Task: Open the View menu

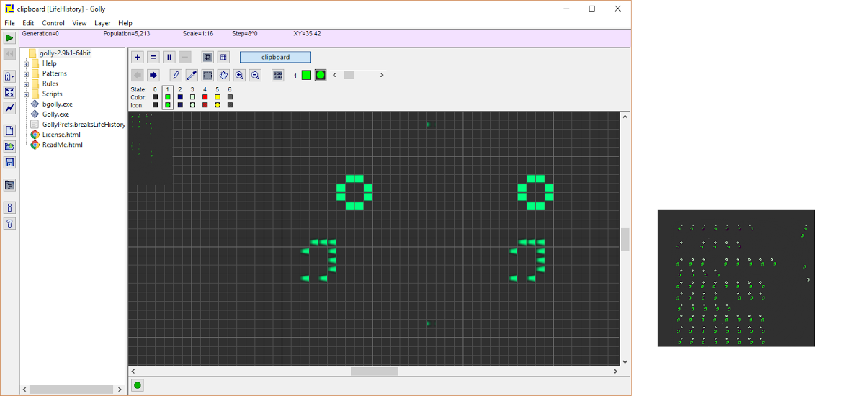Action: 79,23
